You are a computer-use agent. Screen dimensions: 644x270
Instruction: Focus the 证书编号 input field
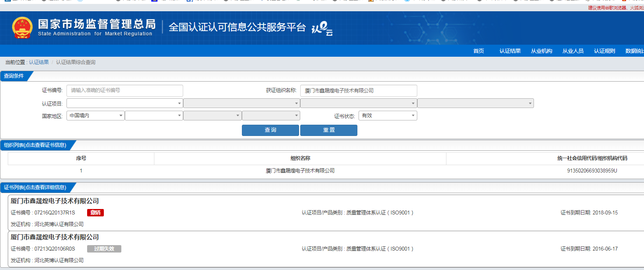[125, 91]
